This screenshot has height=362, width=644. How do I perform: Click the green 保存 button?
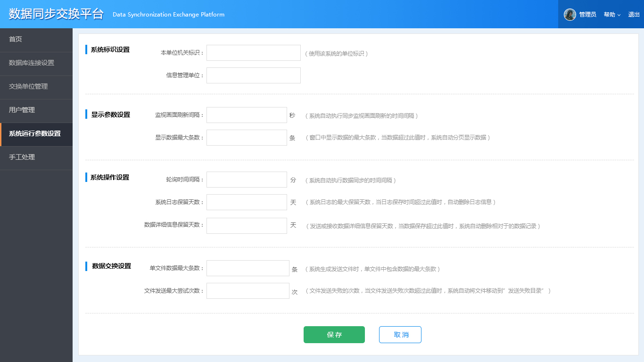[334, 335]
